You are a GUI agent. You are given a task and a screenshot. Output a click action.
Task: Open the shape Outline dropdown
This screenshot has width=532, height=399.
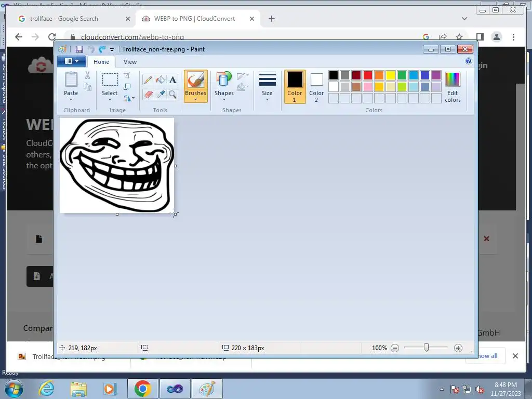click(243, 76)
